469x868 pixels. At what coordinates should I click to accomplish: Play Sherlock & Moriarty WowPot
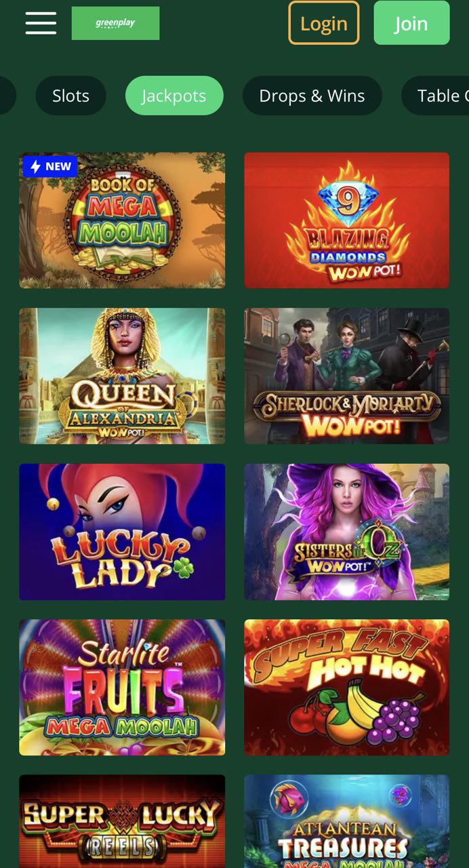347,376
